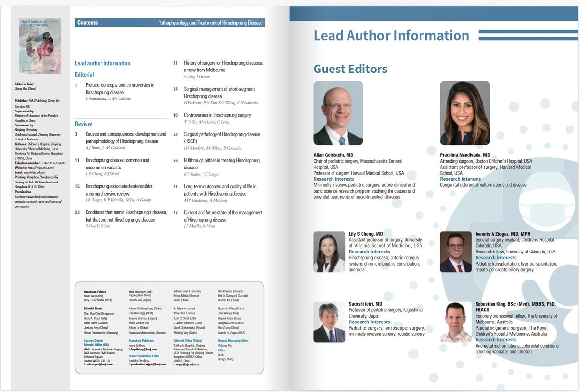Viewport: 580px width, 392px height.
Task: Click 'Telephone number' line in sidebar
Action: point(41,163)
